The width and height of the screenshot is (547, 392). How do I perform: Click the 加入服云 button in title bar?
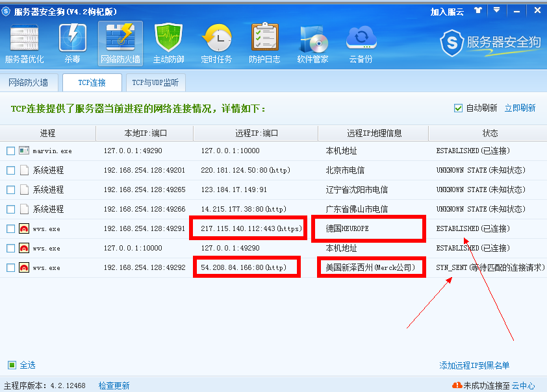[x=447, y=12]
